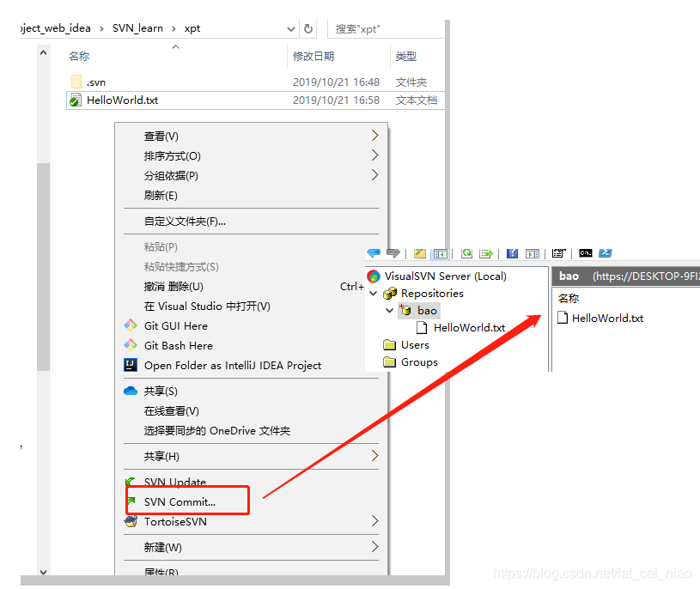The image size is (700, 589).
Task: Click the Groups folder icon
Action: pyautogui.click(x=389, y=361)
